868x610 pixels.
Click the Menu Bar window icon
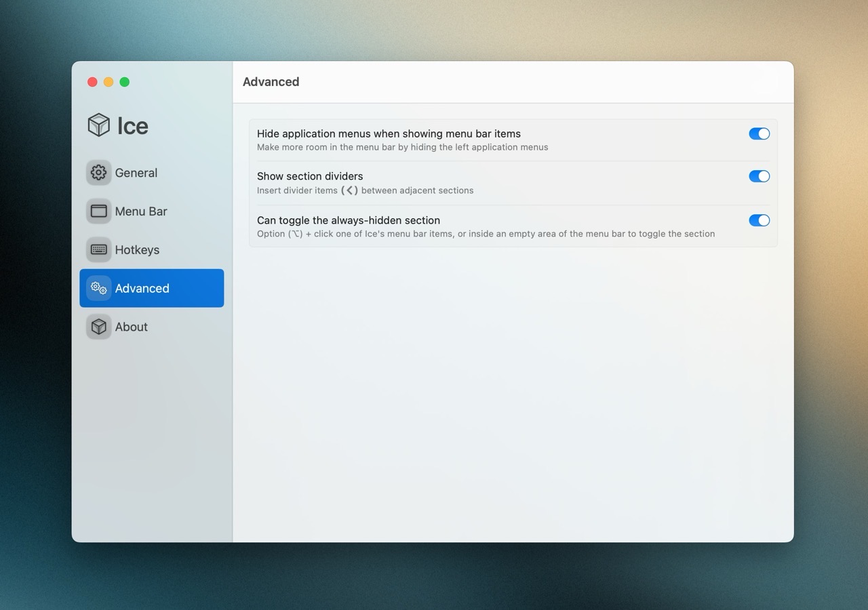[99, 211]
